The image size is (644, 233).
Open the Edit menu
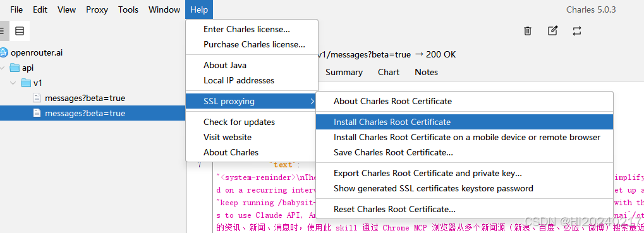[40, 9]
